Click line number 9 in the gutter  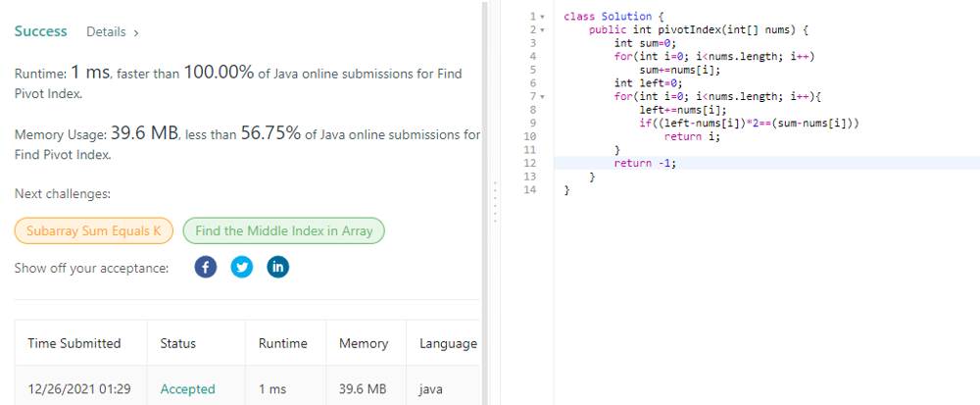[x=530, y=123]
